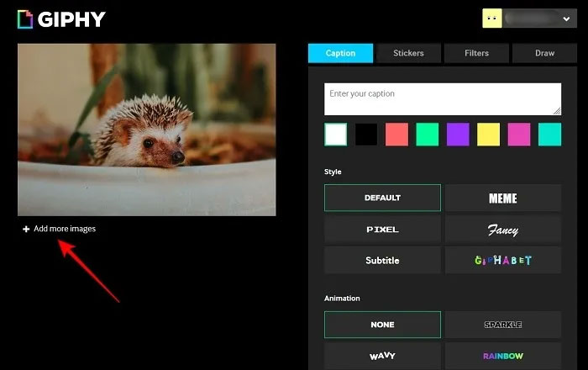Click the hedgehog image preview
Screen dimensions: 588x370
click(x=147, y=129)
